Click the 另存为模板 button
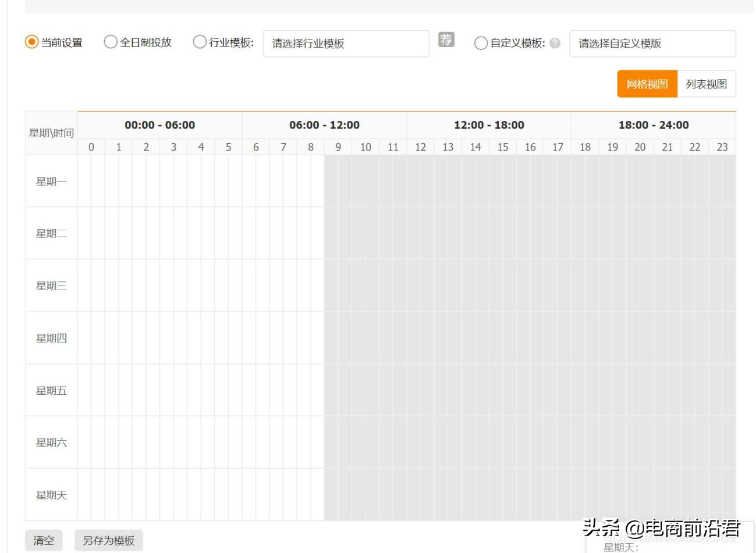The width and height of the screenshot is (756, 553). click(109, 540)
